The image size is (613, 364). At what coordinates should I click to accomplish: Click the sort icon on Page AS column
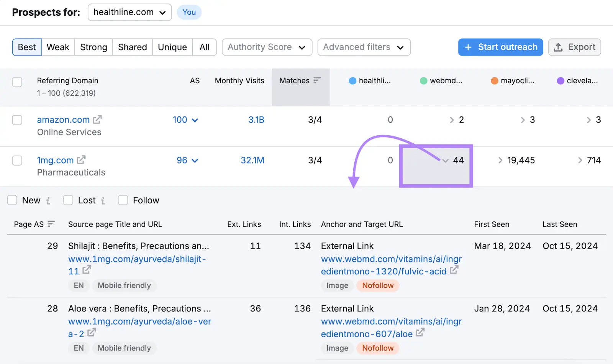tap(51, 224)
